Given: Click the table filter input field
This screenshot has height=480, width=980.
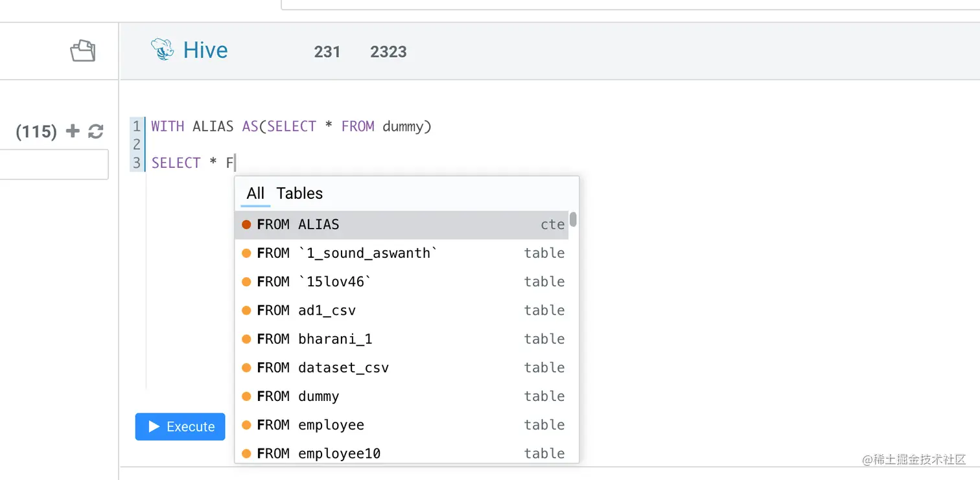Looking at the screenshot, I should [x=53, y=165].
